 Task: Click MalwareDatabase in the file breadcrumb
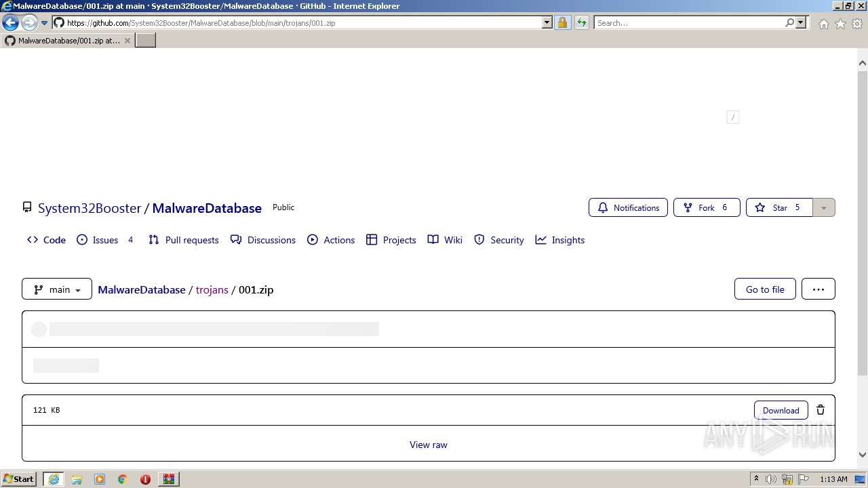point(142,289)
